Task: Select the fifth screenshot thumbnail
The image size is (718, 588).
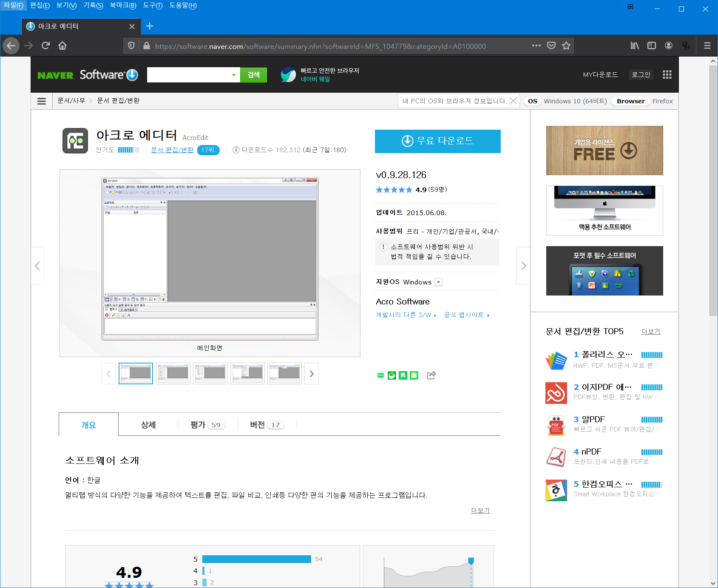Action: click(x=284, y=374)
